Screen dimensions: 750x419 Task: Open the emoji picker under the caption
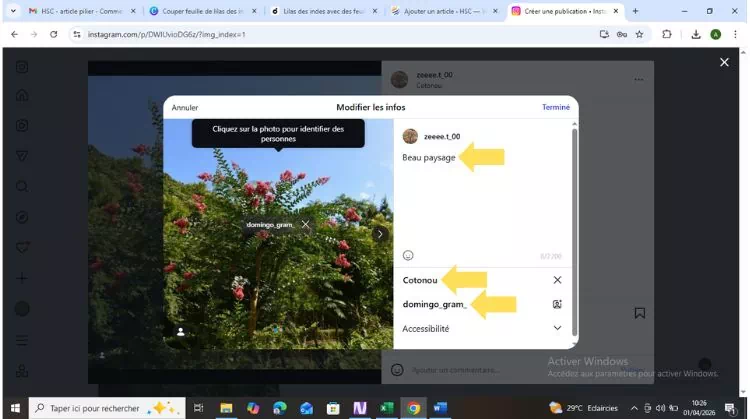408,255
